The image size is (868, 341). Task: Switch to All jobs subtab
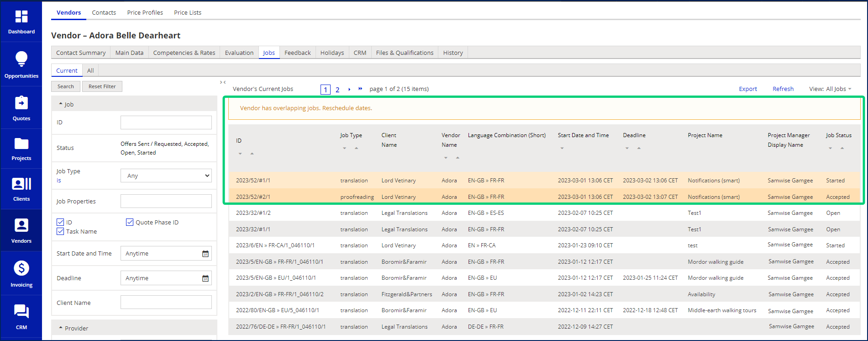tap(90, 70)
